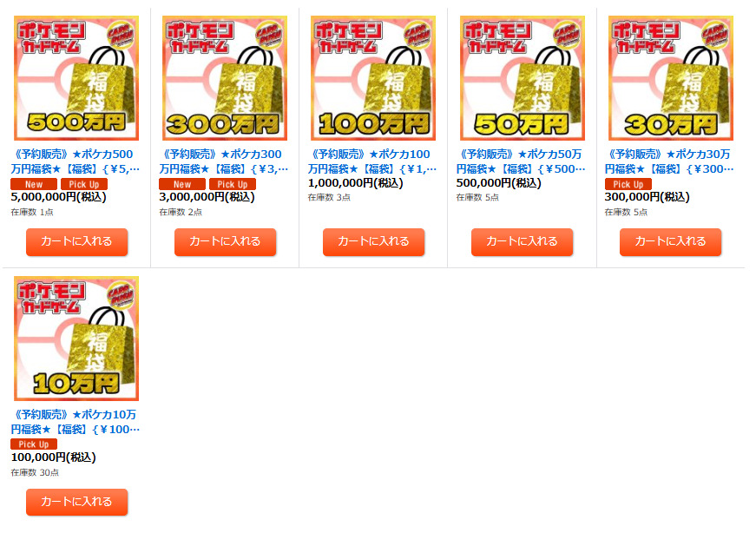Open the ポケカ10万円福袋 title link

[76, 422]
